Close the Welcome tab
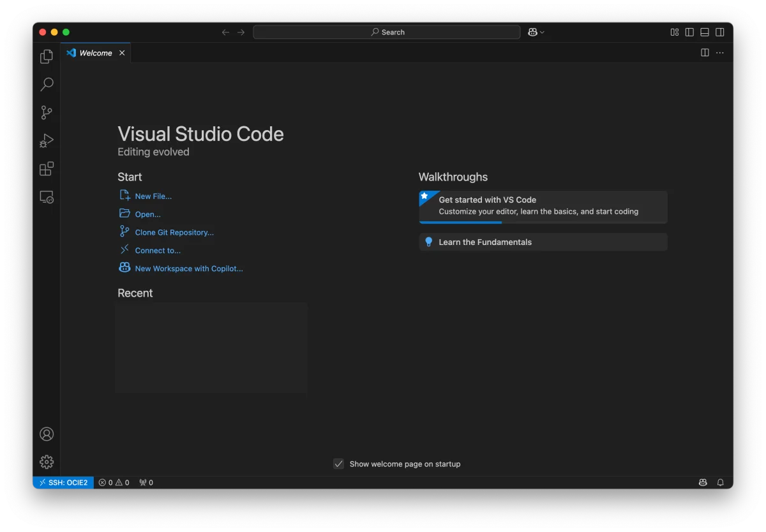 (122, 53)
